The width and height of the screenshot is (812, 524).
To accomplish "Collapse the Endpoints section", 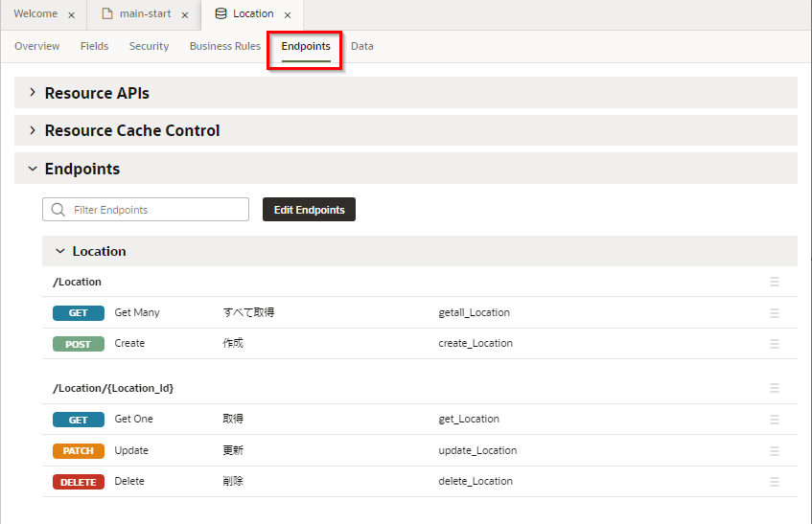I will pyautogui.click(x=33, y=169).
